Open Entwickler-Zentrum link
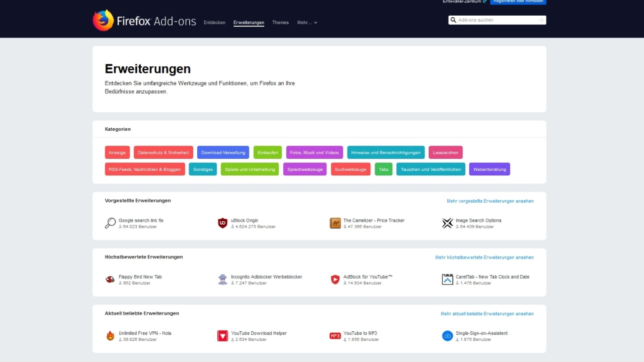 click(x=464, y=2)
